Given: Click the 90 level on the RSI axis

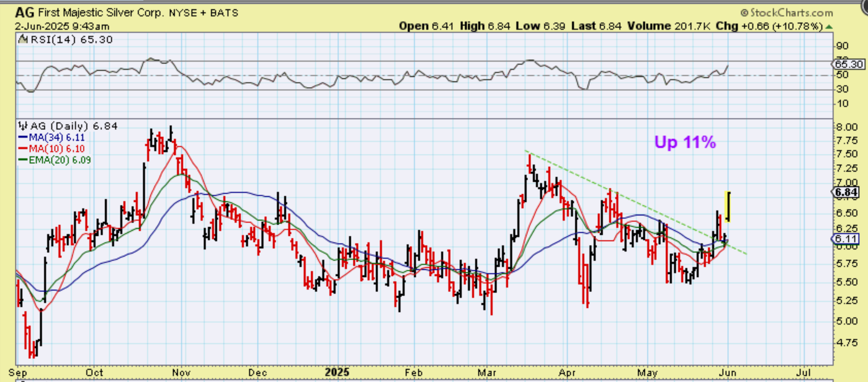Looking at the screenshot, I should pyautogui.click(x=842, y=46).
